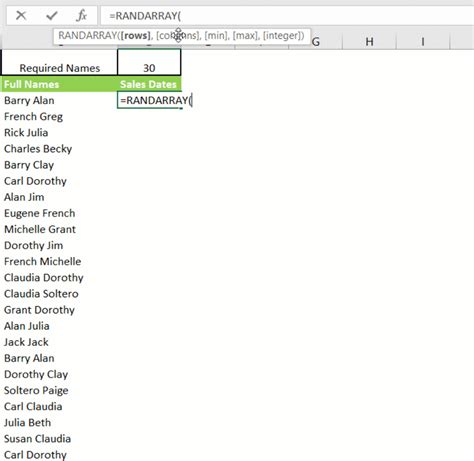Cancel the formula entry with X icon
Viewport: 474px width, 461px height.
coord(21,15)
